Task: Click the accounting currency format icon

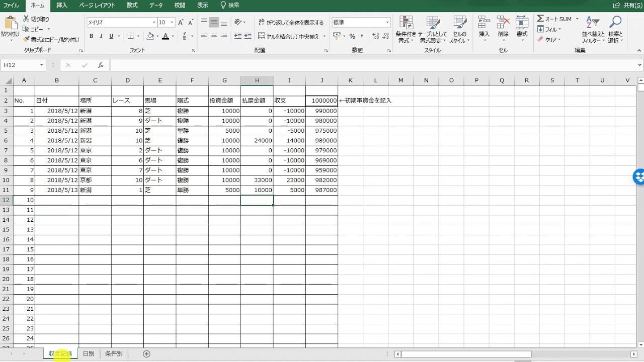Action: (337, 36)
